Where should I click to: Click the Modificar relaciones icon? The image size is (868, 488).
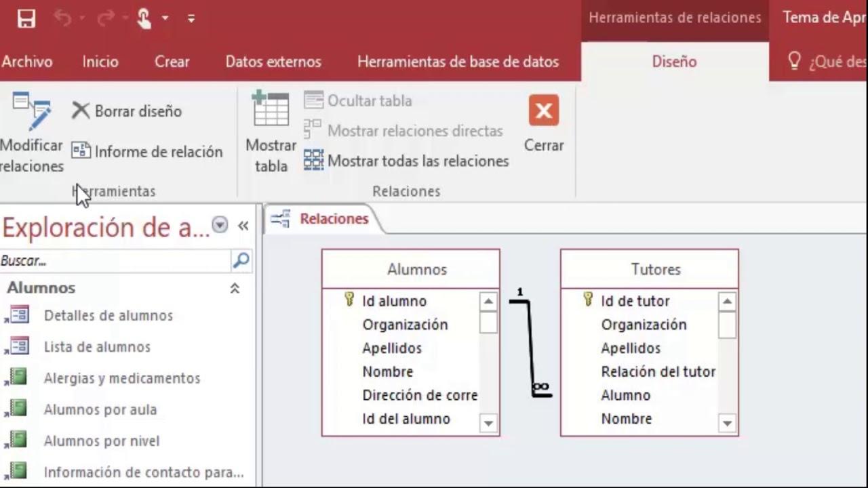point(32,111)
